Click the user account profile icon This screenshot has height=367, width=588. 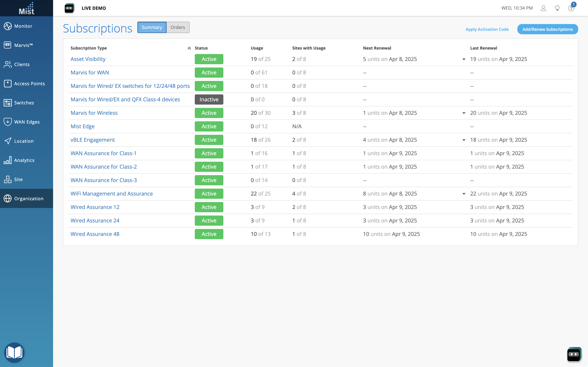pos(543,8)
